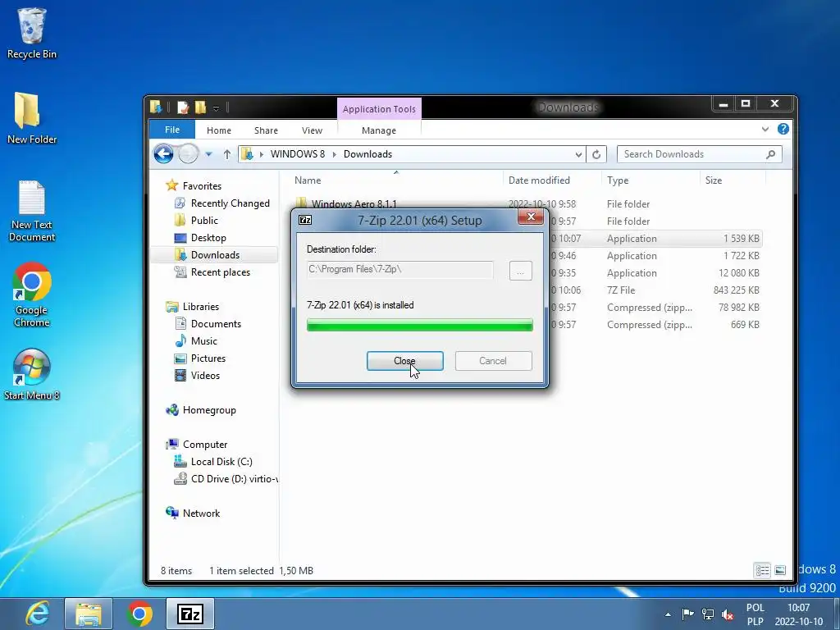Select the New Folder desktop icon
840x630 pixels.
point(32,118)
